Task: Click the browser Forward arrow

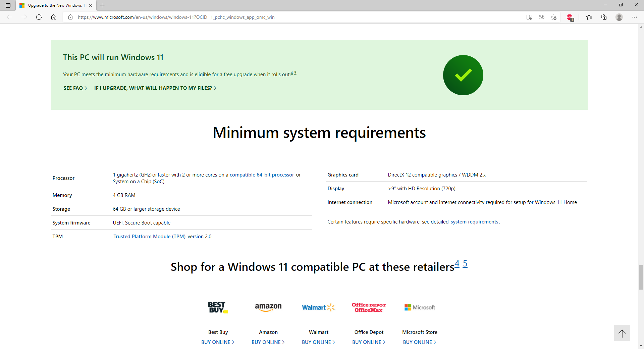Action: pyautogui.click(x=24, y=17)
